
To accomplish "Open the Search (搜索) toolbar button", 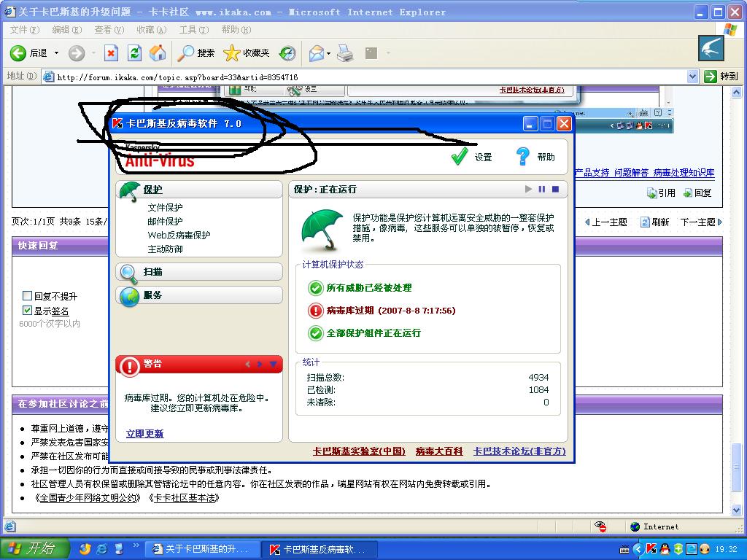I will pos(196,53).
